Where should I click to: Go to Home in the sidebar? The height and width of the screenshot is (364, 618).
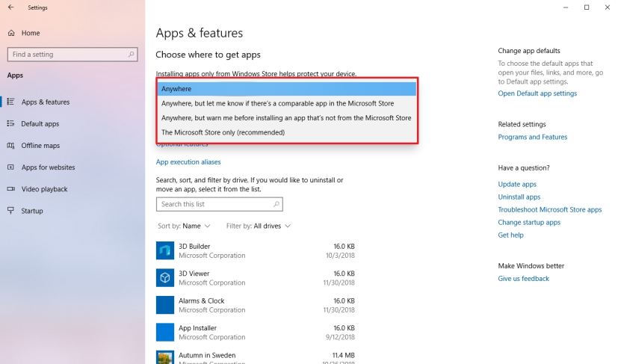pyautogui.click(x=31, y=33)
